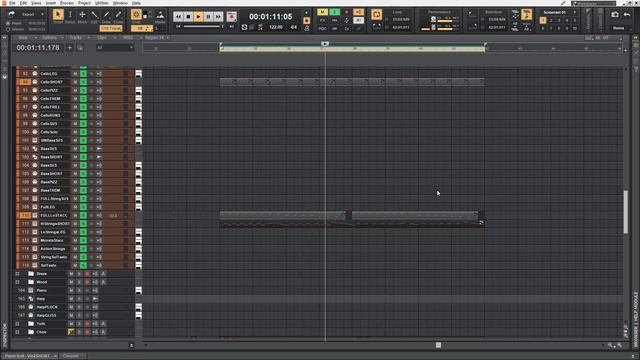
Task: Open the Track view Clips dropdown
Action: pyautogui.click(x=104, y=38)
